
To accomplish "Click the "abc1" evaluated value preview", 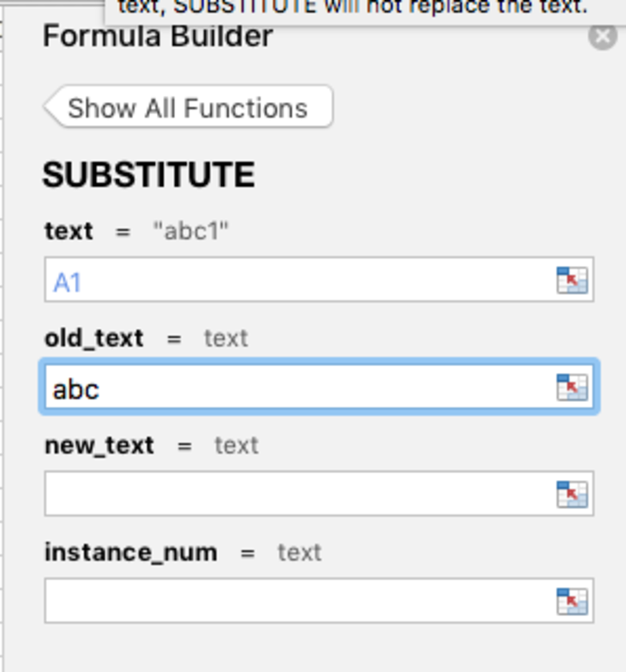I will tap(191, 231).
